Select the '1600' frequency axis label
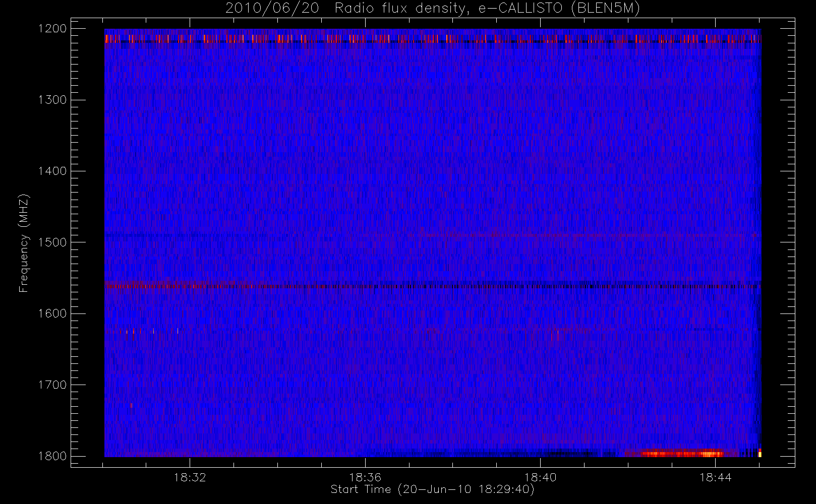816x504 pixels. click(53, 313)
